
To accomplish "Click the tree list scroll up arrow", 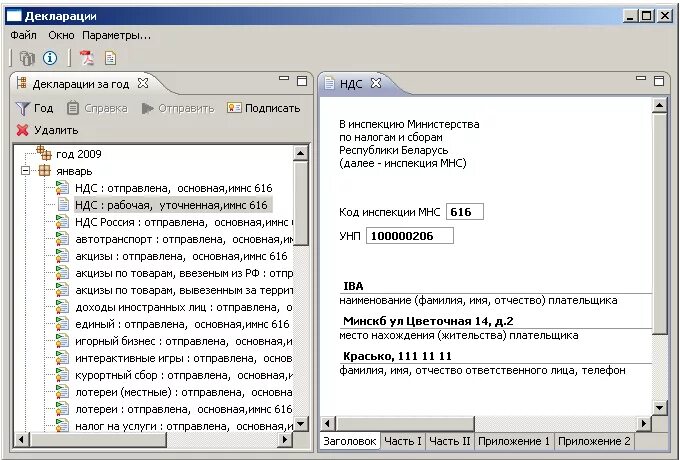I will [x=301, y=153].
